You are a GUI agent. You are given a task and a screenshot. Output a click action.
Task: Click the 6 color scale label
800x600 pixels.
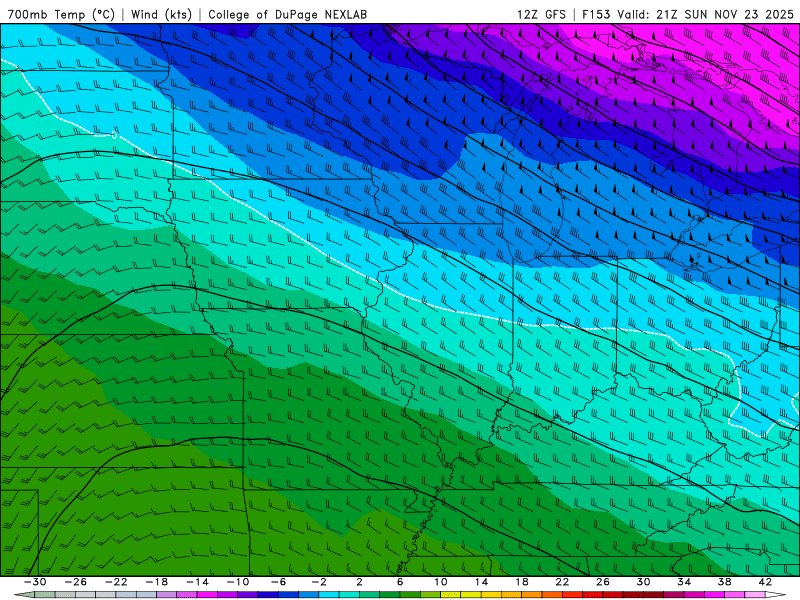pyautogui.click(x=400, y=582)
